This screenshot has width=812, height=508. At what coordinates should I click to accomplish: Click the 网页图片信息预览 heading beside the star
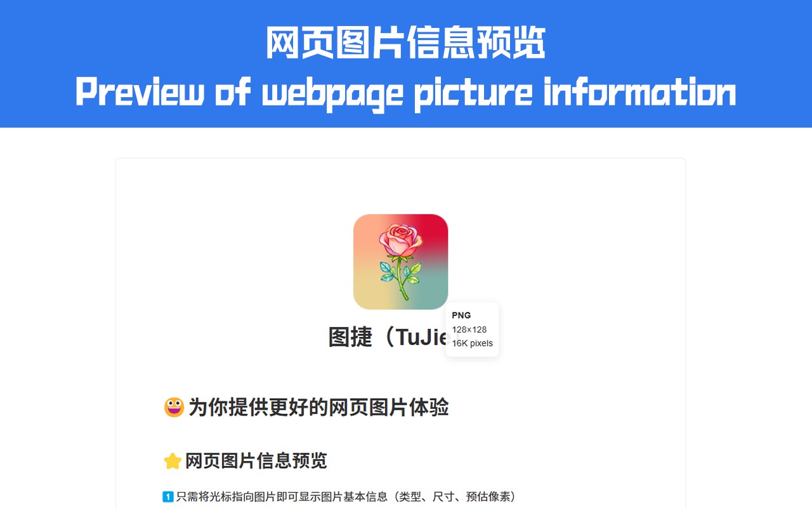[x=256, y=461]
